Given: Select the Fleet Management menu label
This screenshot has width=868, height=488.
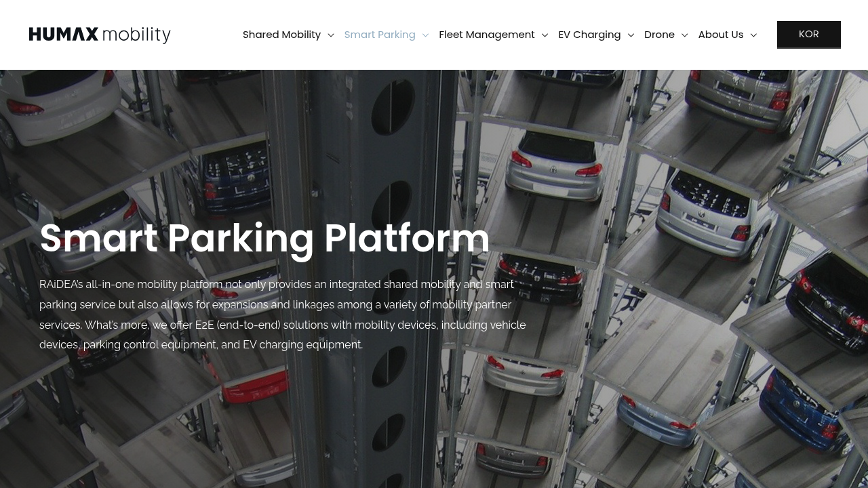Looking at the screenshot, I should pyautogui.click(x=487, y=35).
